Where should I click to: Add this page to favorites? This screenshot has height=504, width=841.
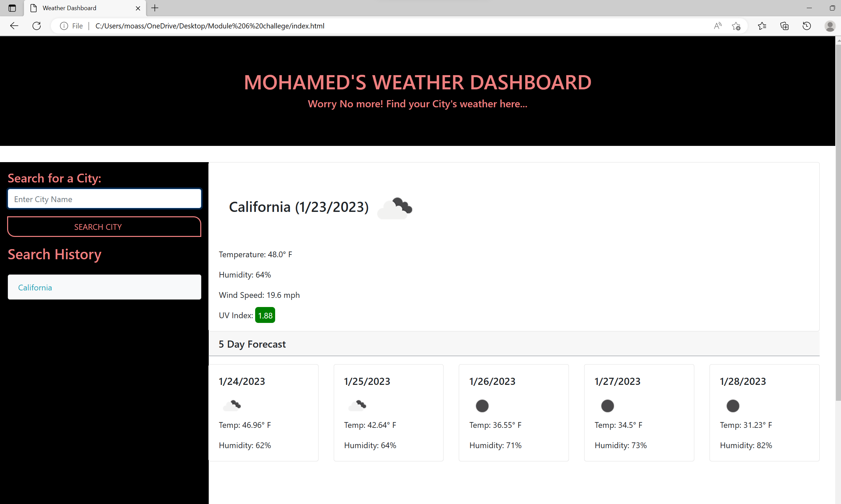pos(736,26)
